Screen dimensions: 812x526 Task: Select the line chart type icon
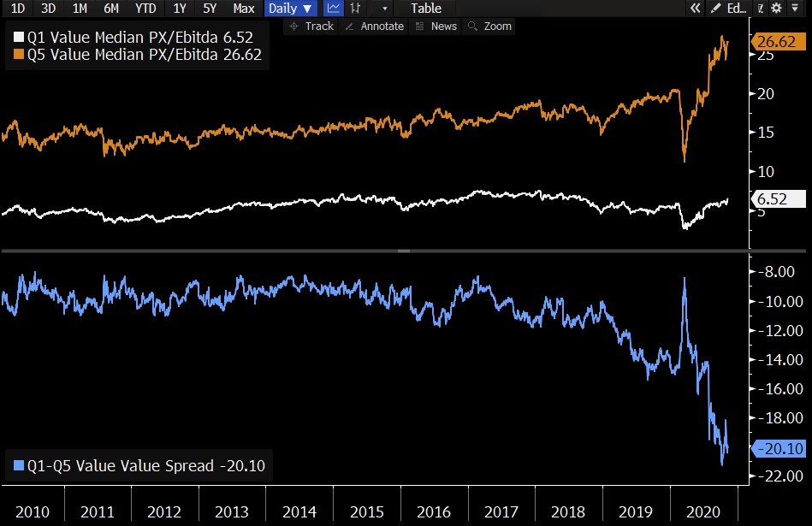coord(333,9)
